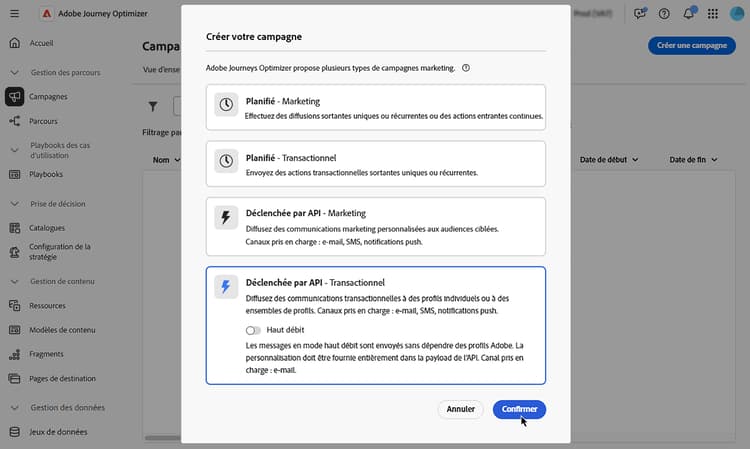Select Campagnes in the sidebar
This screenshot has width=750, height=449.
coord(48,97)
